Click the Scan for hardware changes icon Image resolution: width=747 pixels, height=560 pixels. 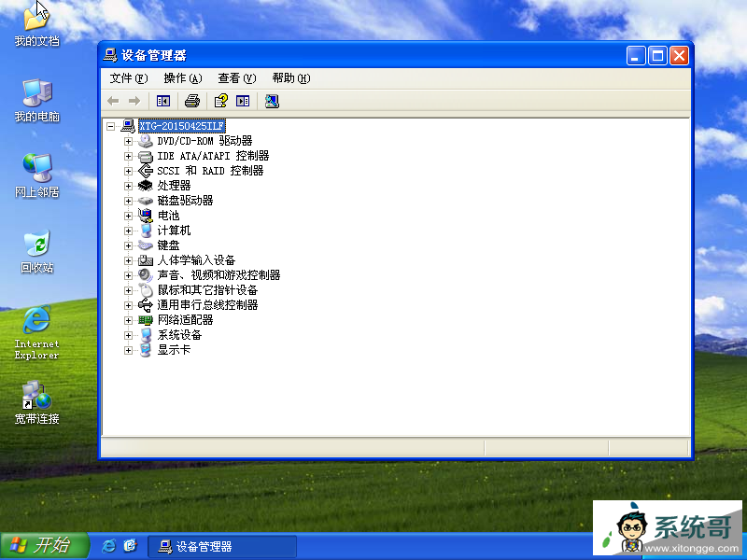pos(272,101)
